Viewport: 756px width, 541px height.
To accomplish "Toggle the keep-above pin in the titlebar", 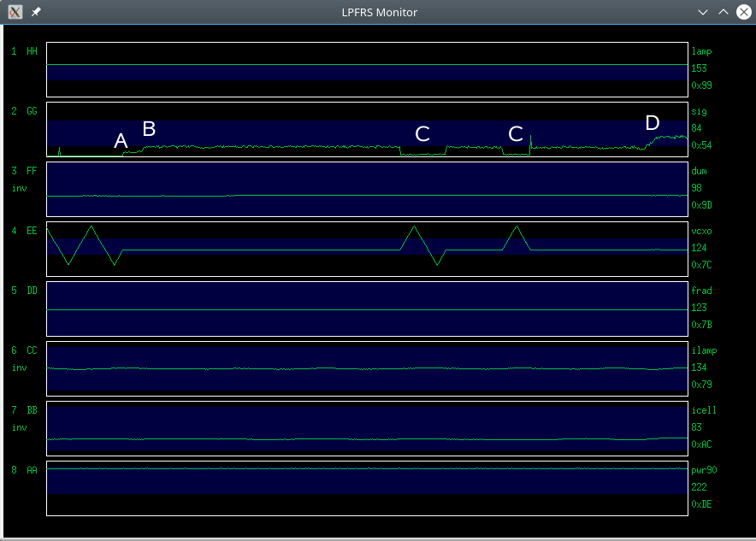I will (x=34, y=12).
